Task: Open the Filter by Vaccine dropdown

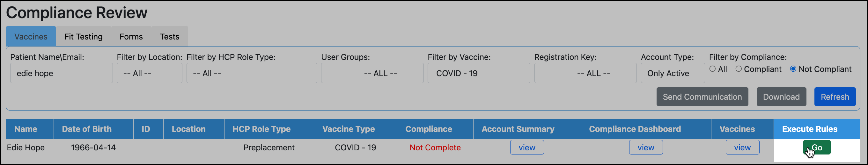Action: click(478, 73)
